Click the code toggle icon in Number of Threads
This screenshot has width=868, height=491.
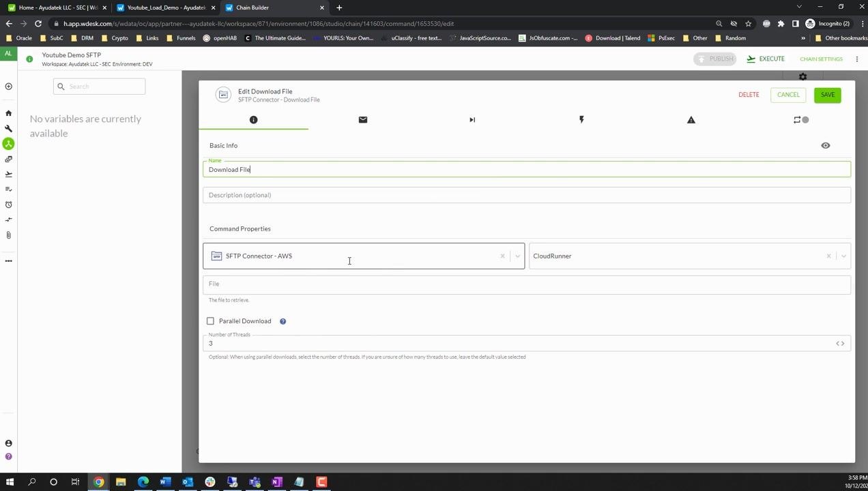tap(840, 344)
